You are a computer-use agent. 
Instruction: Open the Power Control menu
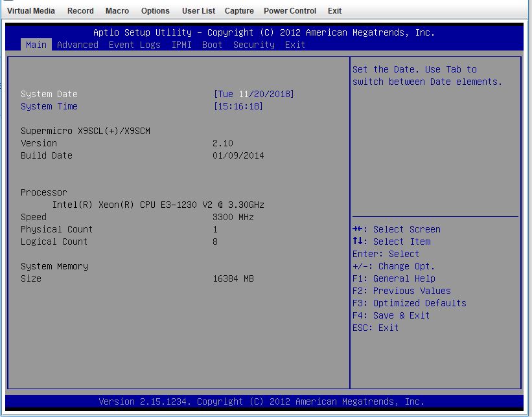point(290,11)
